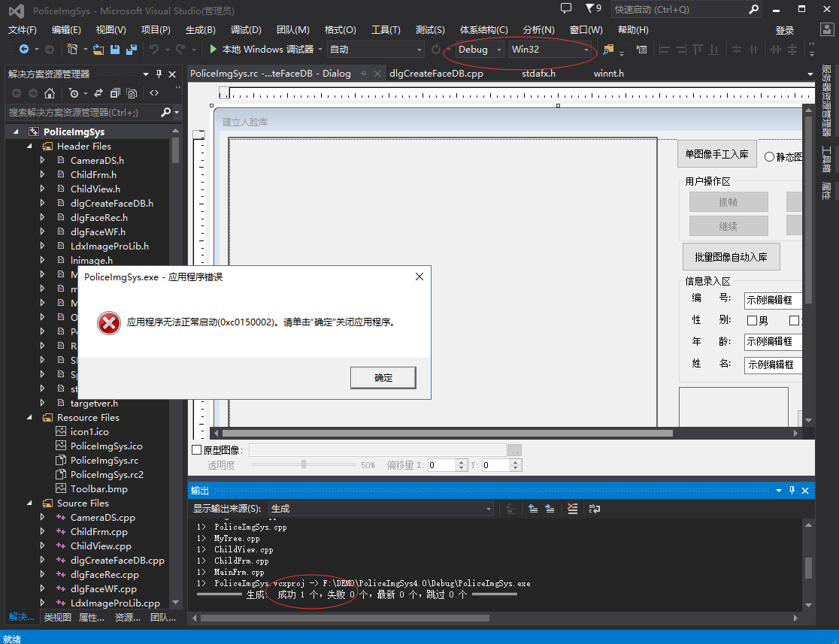Check the 原型图像 checkbox

coord(196,450)
